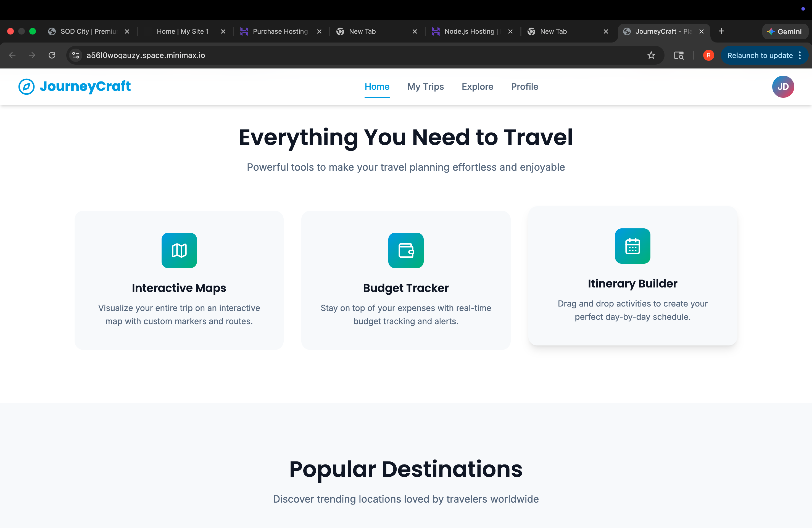Bookmark page with the star icon
This screenshot has width=812, height=528.
coord(651,55)
